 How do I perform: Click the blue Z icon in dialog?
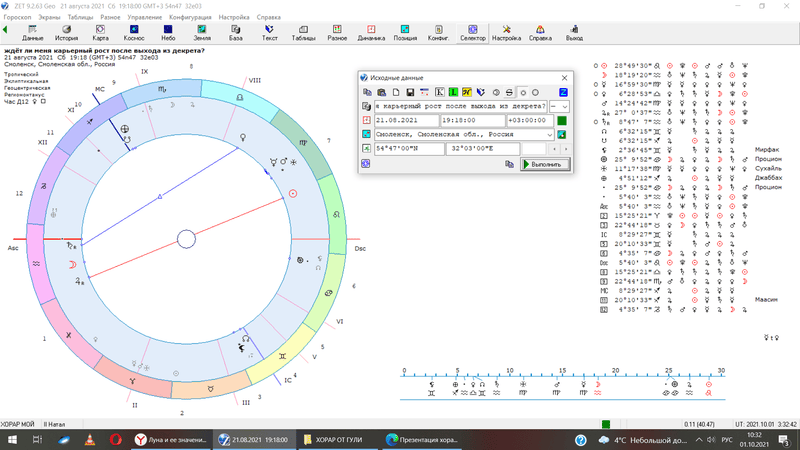click(x=563, y=92)
